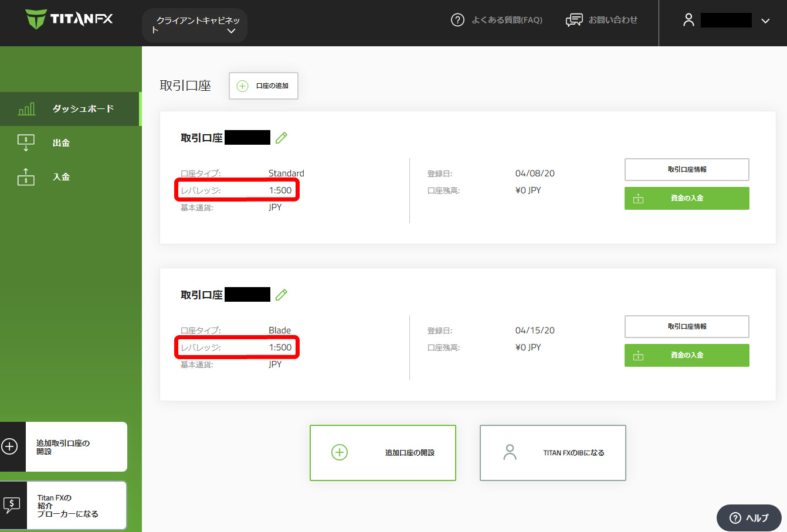Open the クライアントキャビネット dropdown
Screen dimensions: 787x532
pos(195,25)
